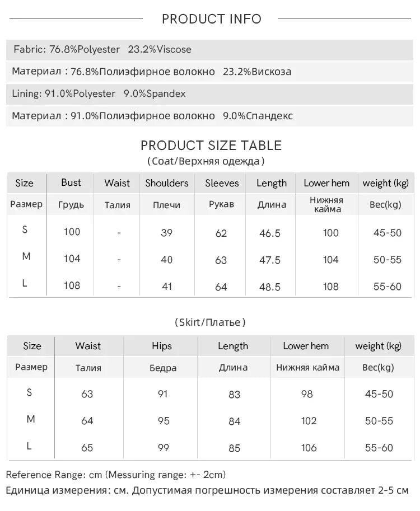The image size is (420, 511).
Task: Click the Shoulders column header
Action: 167,183
